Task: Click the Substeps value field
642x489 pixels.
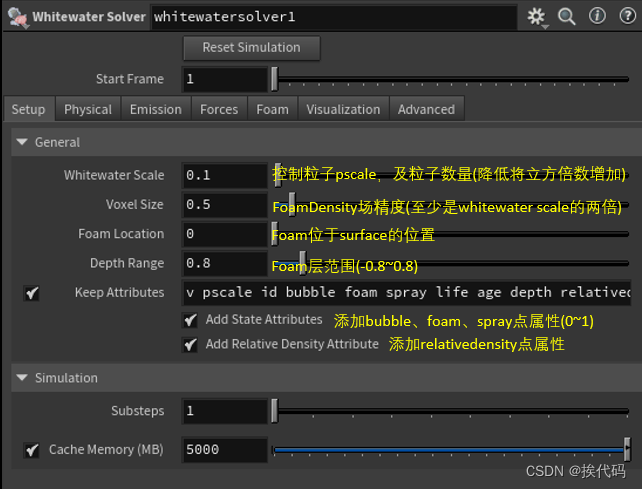Action: coord(224,411)
